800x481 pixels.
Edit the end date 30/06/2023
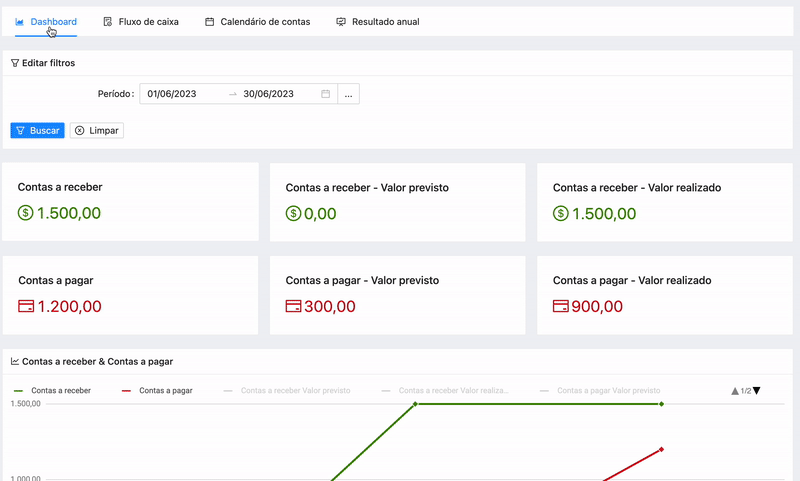tap(268, 94)
